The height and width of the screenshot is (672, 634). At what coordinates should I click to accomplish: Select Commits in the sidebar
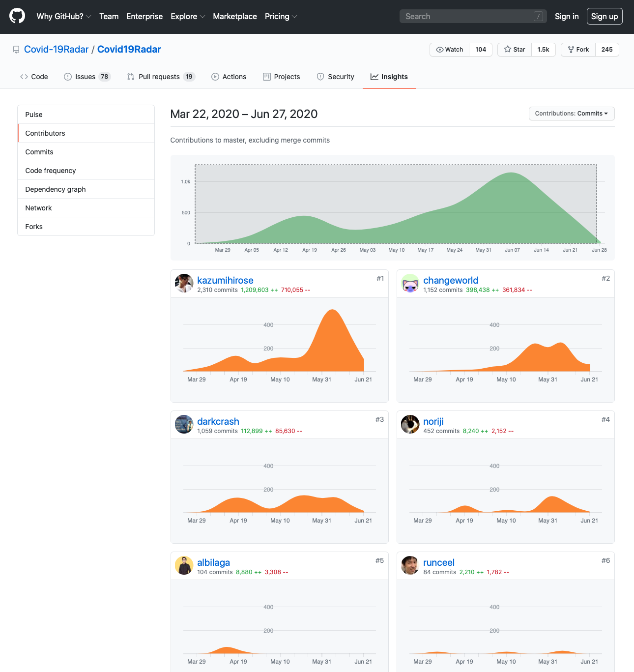click(86, 152)
